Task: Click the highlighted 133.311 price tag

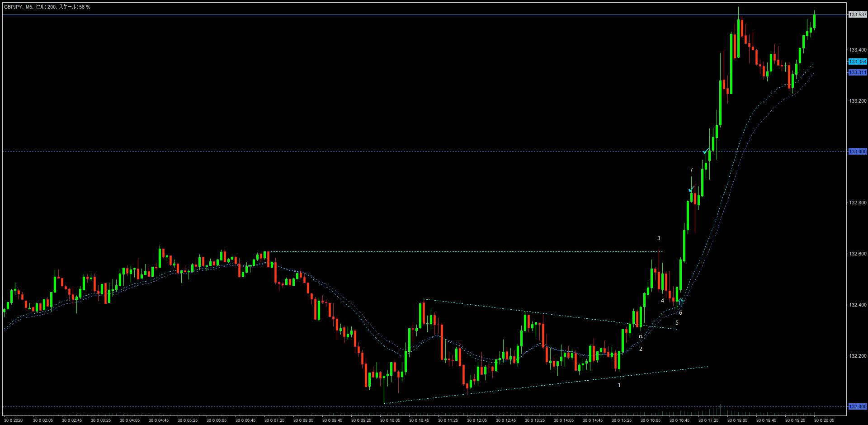Action: point(858,72)
